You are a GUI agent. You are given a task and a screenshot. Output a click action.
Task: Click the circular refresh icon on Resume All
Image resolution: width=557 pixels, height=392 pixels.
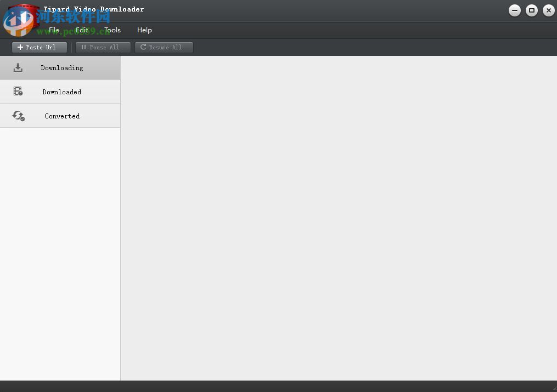[142, 47]
